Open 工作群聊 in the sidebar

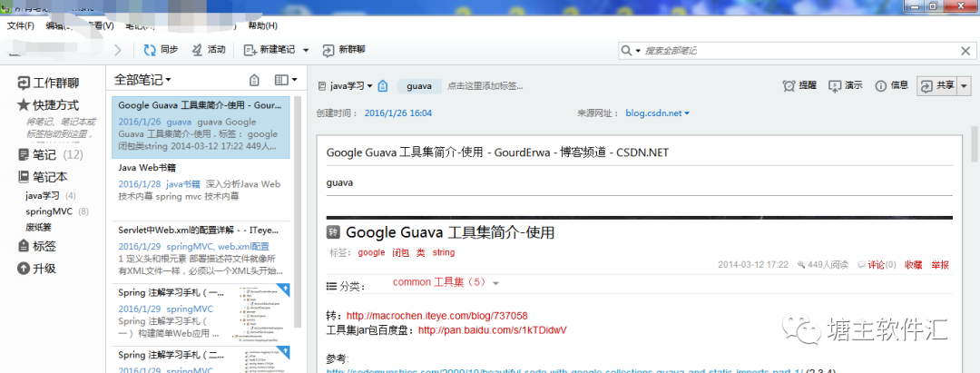tap(49, 83)
